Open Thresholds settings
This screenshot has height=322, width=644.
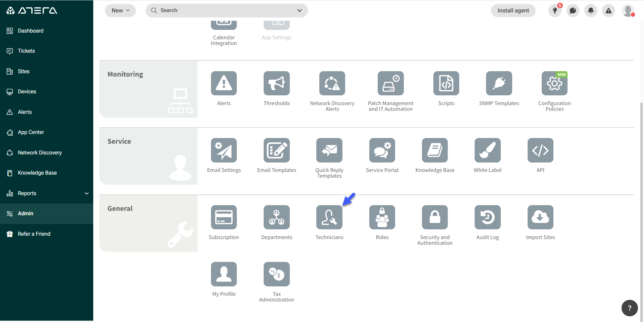(276, 83)
